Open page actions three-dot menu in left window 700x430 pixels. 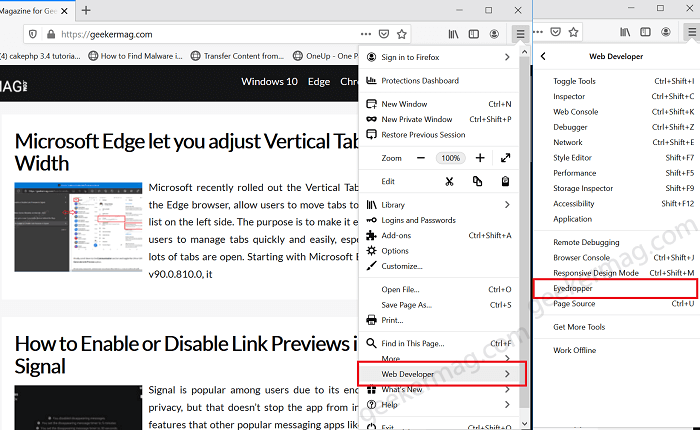pyautogui.click(x=366, y=34)
